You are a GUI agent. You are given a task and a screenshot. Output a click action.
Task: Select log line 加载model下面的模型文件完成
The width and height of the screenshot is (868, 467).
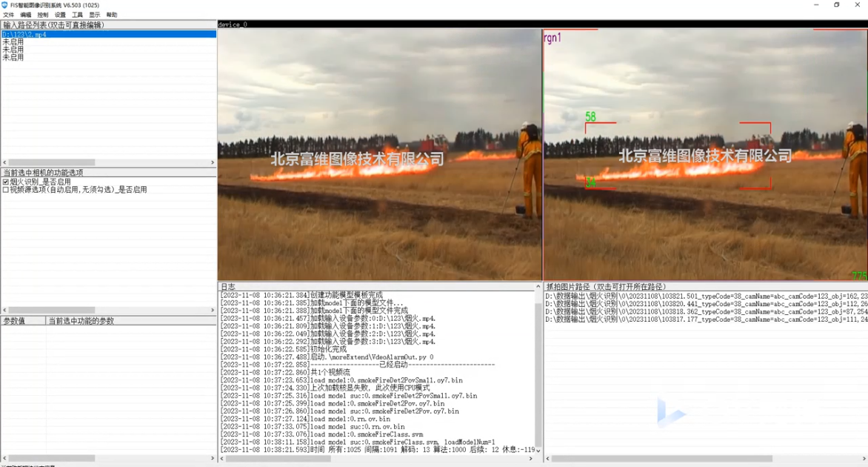pos(314,311)
